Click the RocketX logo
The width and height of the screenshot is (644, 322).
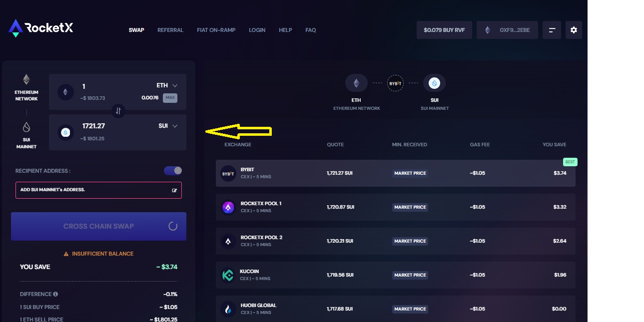41,28
